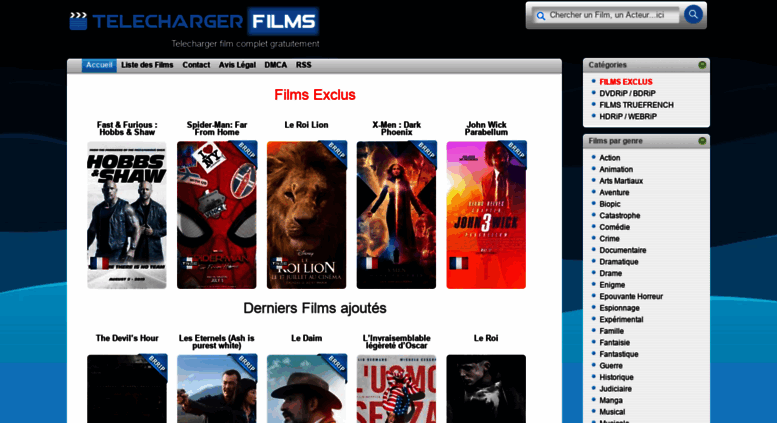
Task: Browse the Manga genre
Action: (610, 400)
